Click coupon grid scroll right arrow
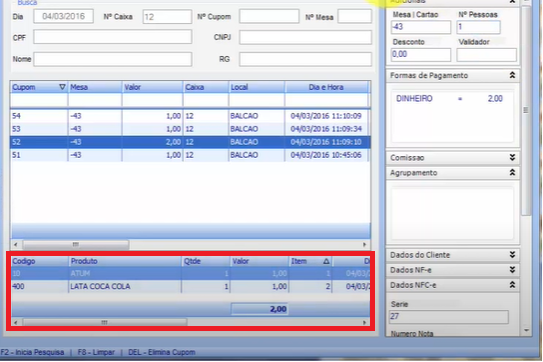This screenshot has height=362, width=543. [364, 245]
